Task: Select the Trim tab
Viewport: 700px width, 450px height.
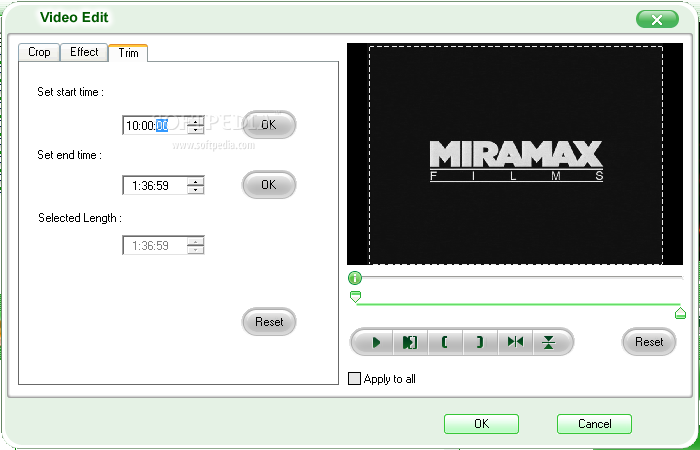Action: 128,53
